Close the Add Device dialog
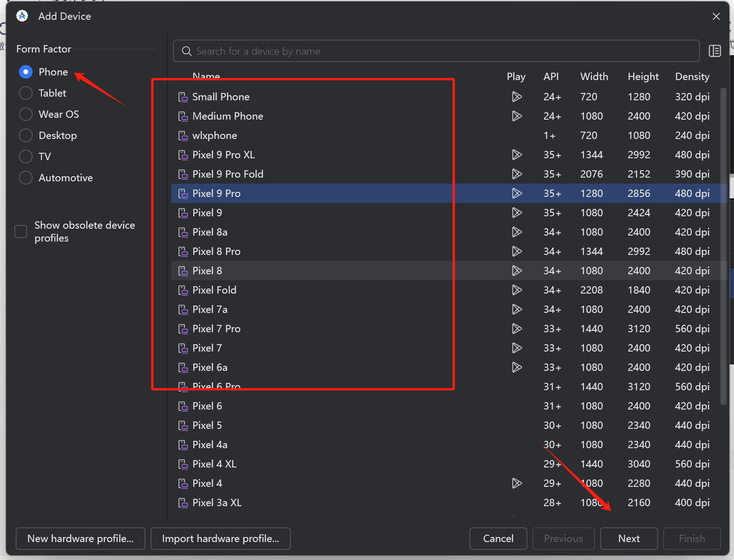The width and height of the screenshot is (734, 560). (716, 16)
